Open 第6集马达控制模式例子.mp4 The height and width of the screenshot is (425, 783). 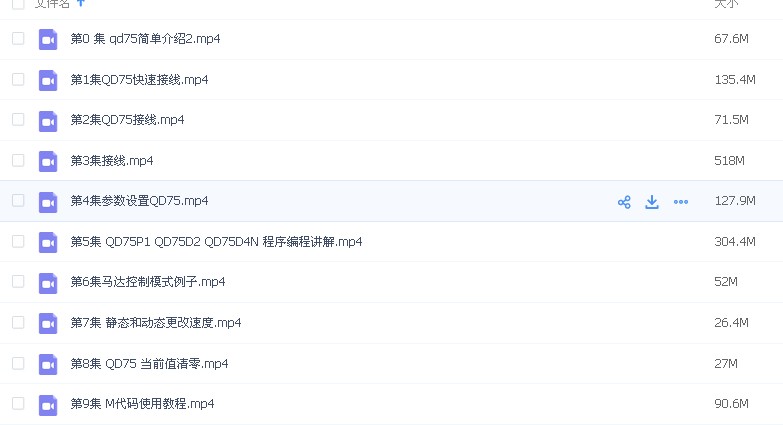point(148,283)
